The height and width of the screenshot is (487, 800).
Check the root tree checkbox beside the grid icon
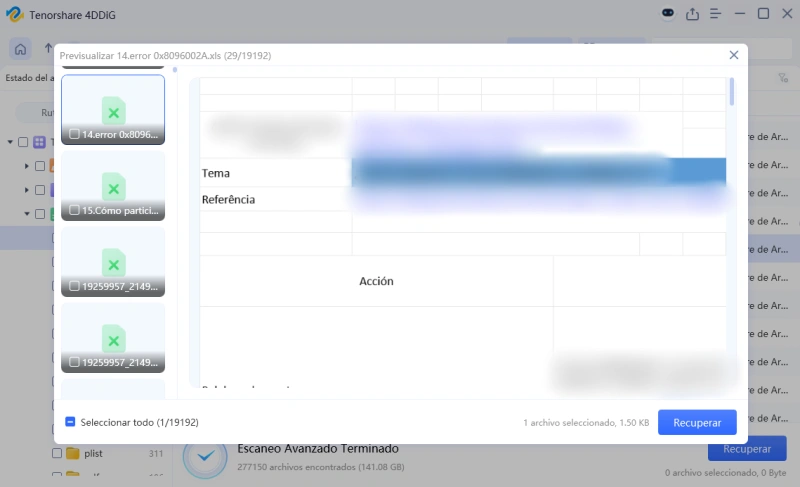point(23,142)
